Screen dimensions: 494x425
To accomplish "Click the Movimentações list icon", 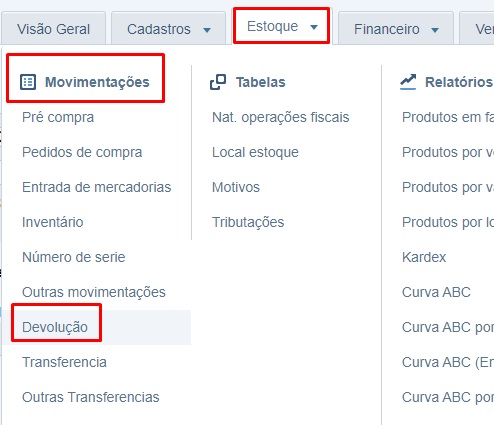I will click(28, 82).
